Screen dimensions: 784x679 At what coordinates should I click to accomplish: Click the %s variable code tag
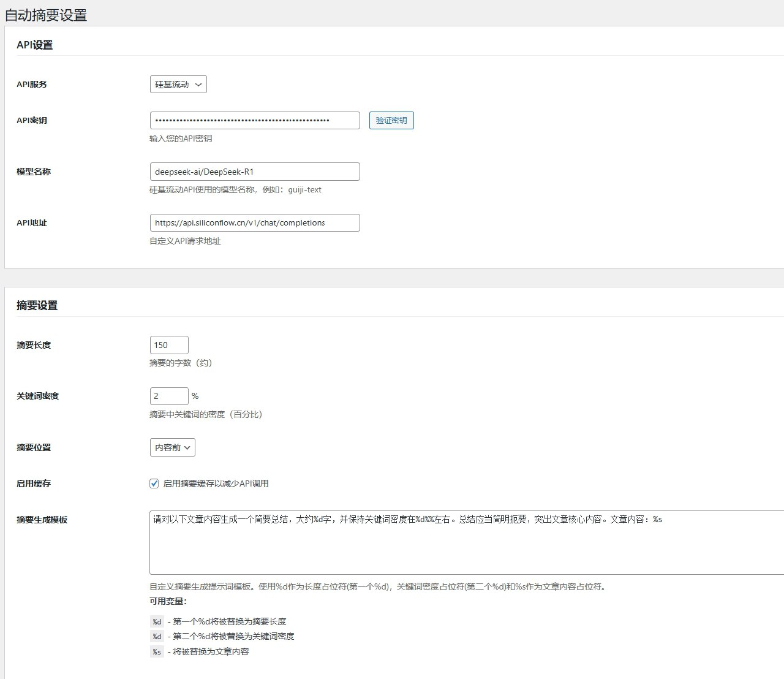pos(157,651)
